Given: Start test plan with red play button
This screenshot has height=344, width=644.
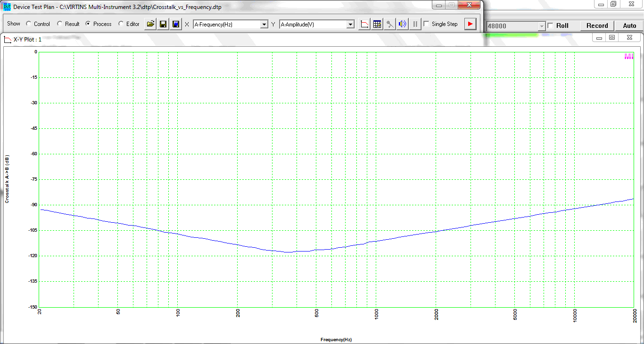Looking at the screenshot, I should point(470,24).
